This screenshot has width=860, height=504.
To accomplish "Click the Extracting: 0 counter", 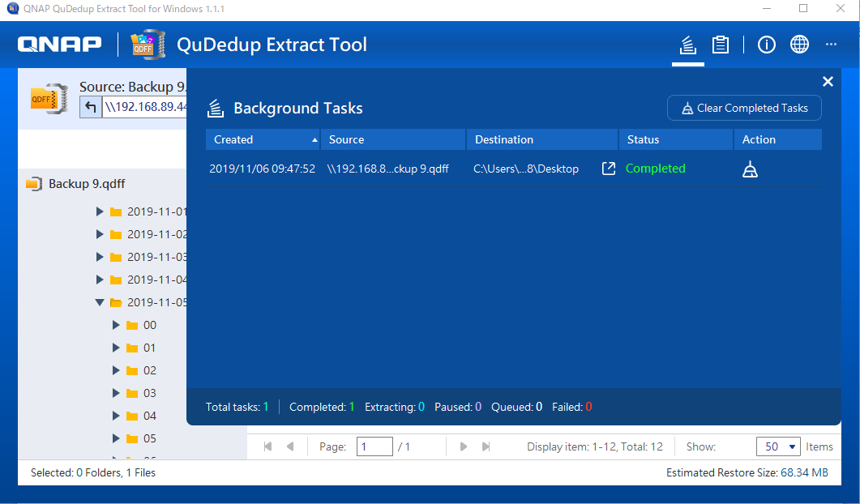I will 395,407.
